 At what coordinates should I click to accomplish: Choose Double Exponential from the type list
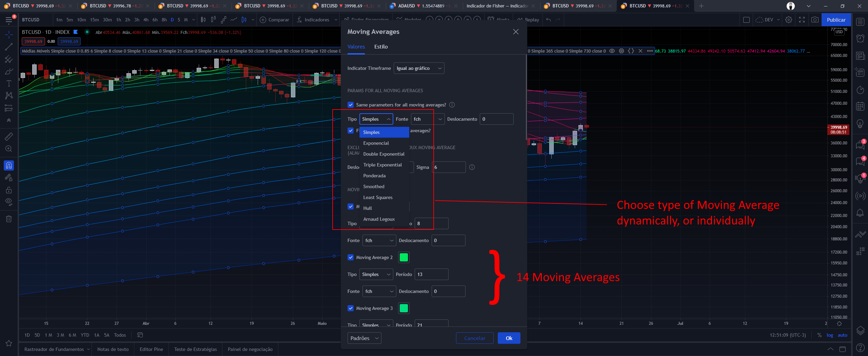[384, 154]
